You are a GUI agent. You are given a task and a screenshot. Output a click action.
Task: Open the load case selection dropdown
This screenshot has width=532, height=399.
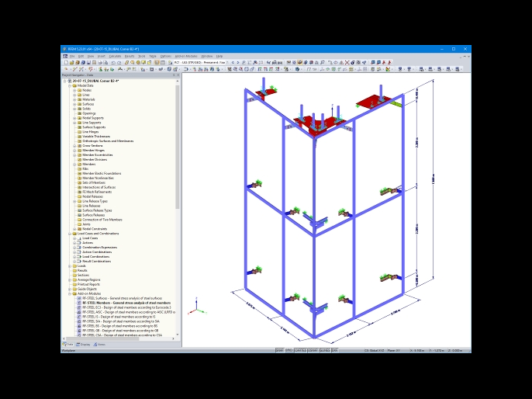(227, 62)
